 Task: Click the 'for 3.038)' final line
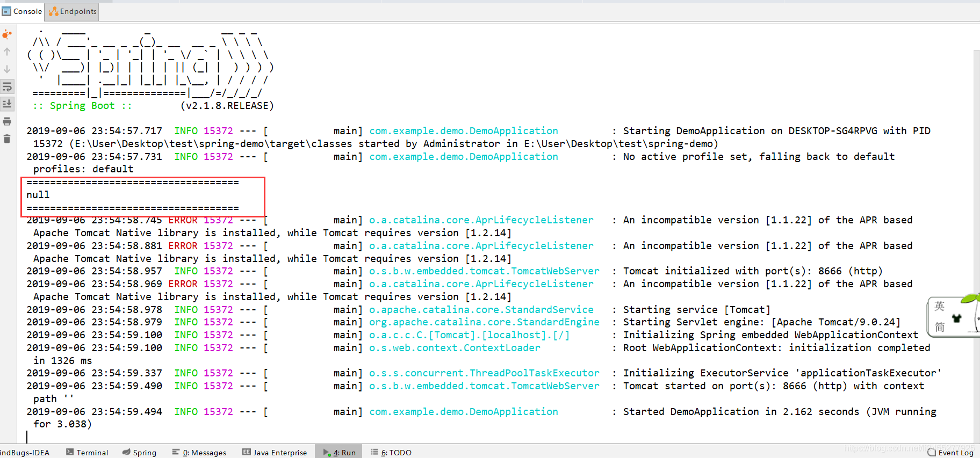click(62, 424)
